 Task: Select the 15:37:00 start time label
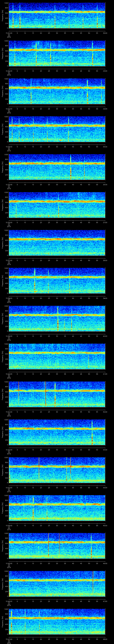click(x=9, y=260)
